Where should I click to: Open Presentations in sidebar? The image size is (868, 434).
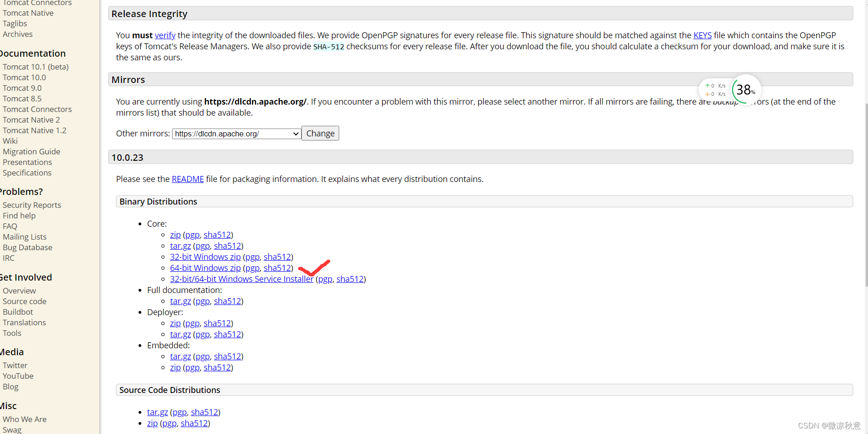pos(27,162)
